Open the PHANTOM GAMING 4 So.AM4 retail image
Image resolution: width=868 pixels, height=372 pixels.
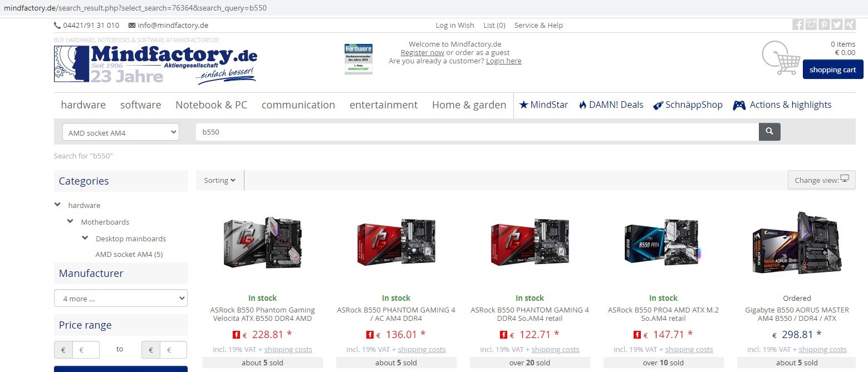click(x=530, y=243)
